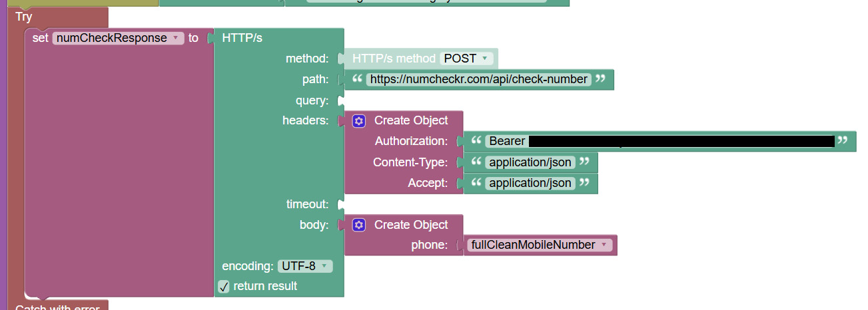Click the gear icon on headers Create Object

(359, 121)
